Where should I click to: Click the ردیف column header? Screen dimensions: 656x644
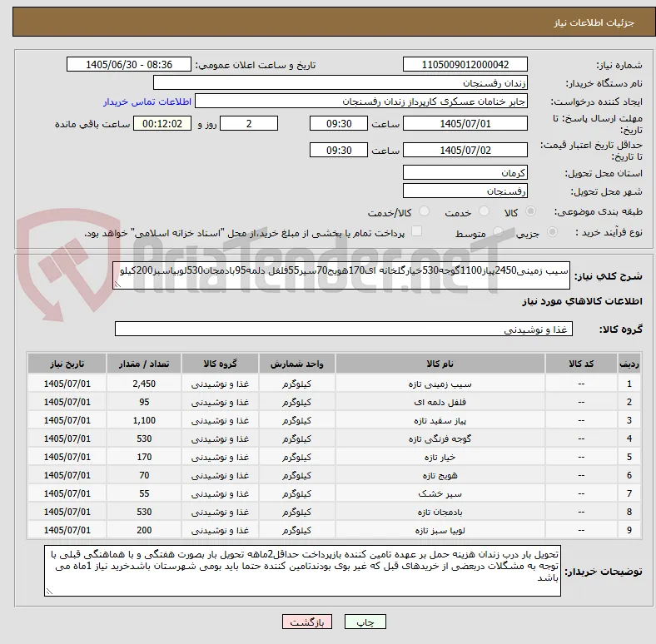[x=629, y=364]
